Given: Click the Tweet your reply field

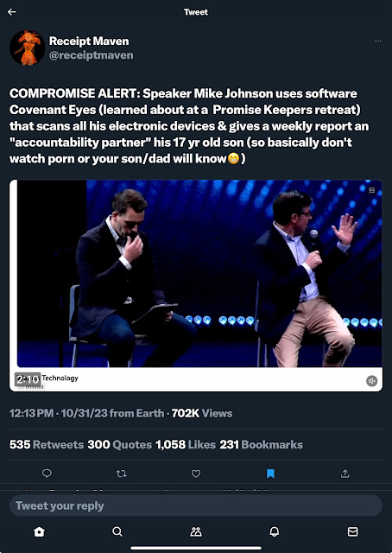Looking at the screenshot, I should [196, 505].
